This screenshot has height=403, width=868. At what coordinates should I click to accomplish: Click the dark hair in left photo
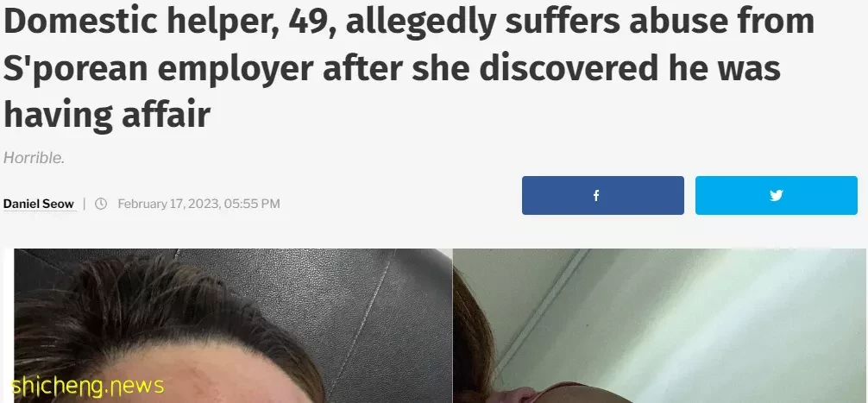coord(128,310)
